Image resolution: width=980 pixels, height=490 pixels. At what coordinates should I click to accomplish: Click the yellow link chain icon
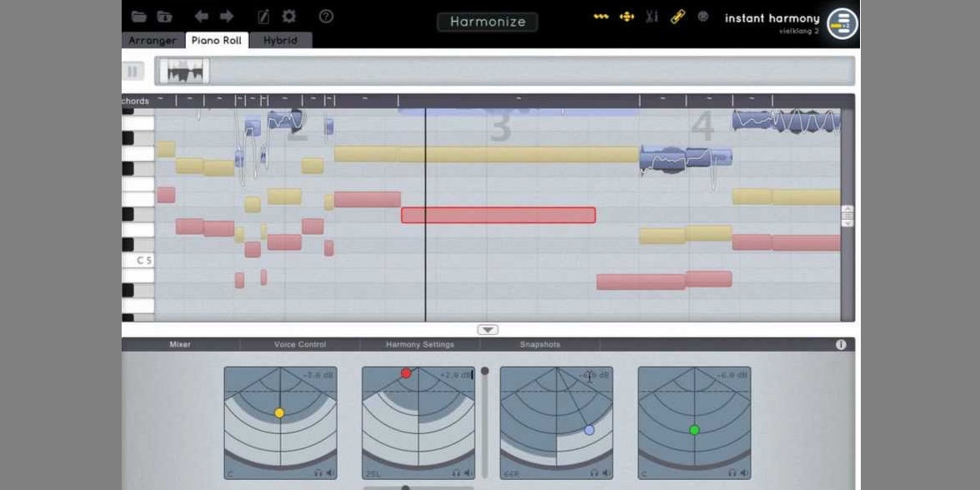(677, 17)
